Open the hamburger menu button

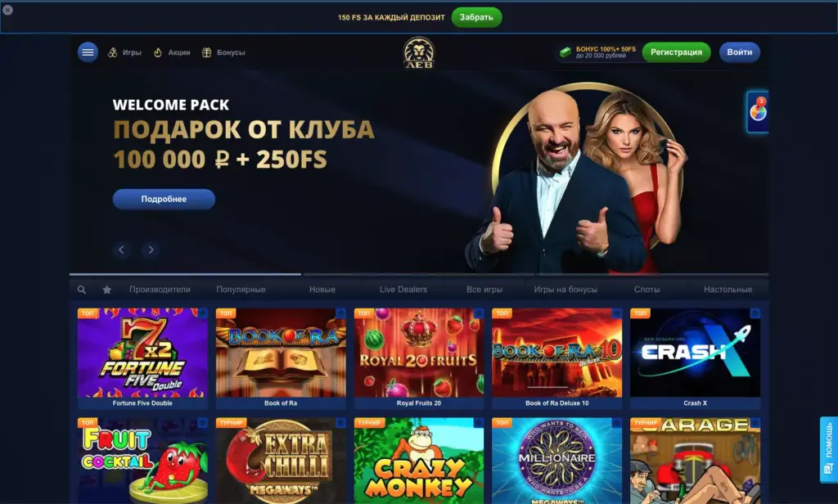click(88, 52)
